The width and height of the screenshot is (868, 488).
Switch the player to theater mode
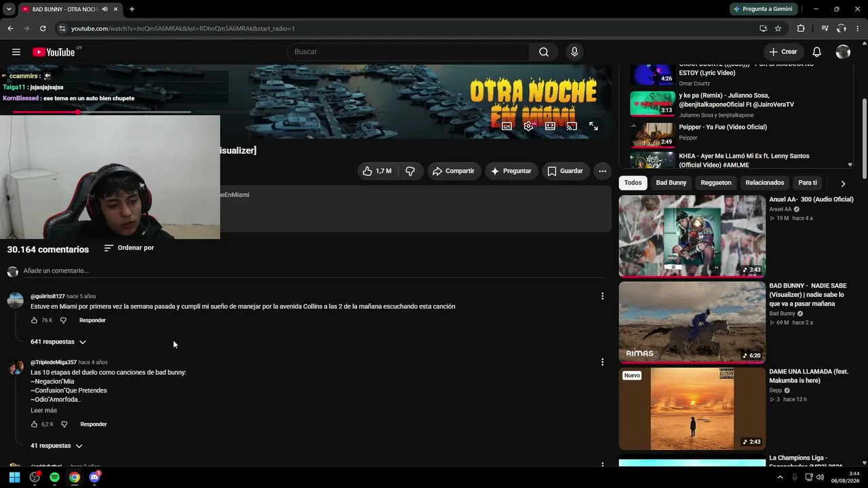click(x=550, y=126)
